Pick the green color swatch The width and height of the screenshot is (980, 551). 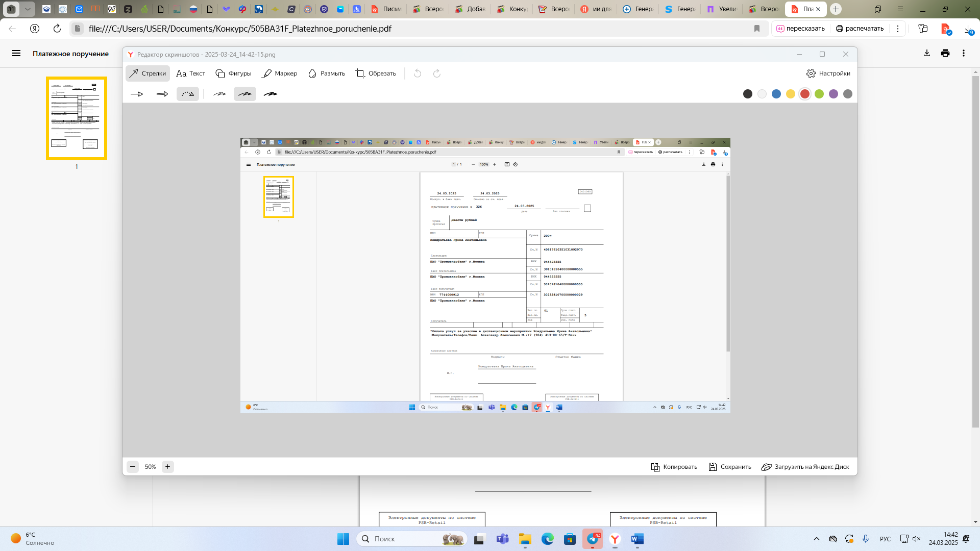[819, 94]
